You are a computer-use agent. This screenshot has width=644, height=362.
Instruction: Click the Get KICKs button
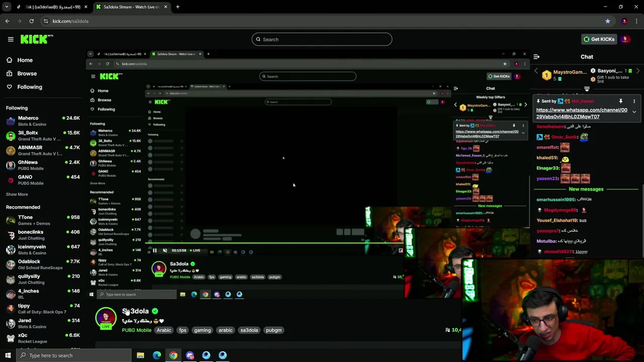(599, 39)
